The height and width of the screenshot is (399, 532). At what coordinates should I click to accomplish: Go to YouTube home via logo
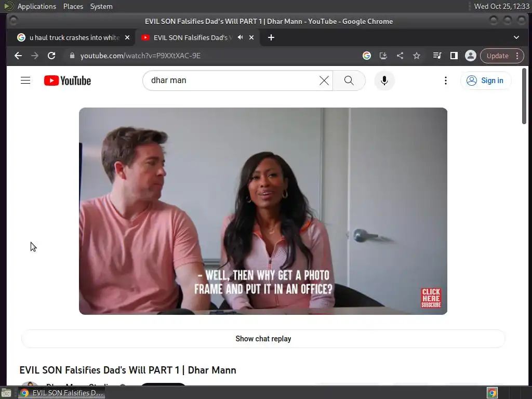pos(68,81)
